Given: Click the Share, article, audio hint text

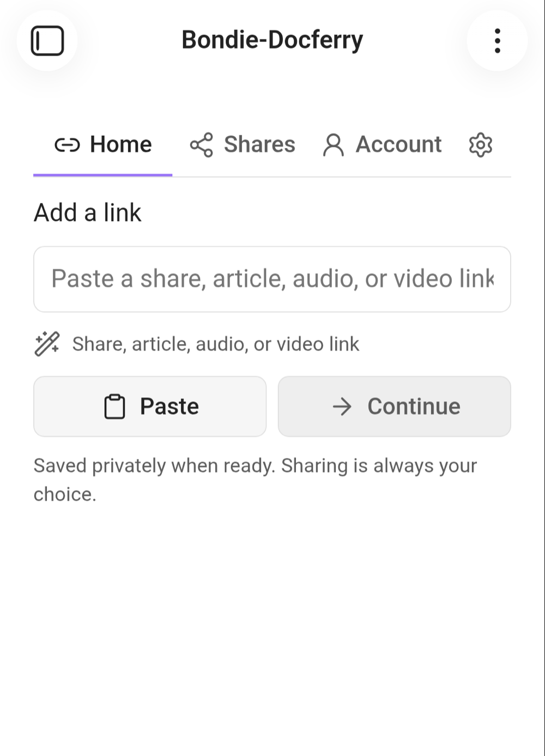Looking at the screenshot, I should (216, 344).
